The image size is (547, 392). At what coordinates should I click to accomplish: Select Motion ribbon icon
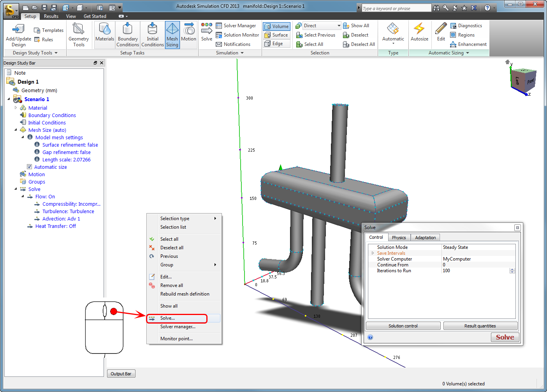(188, 35)
